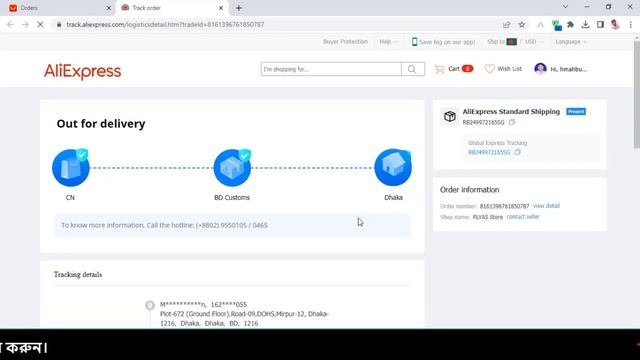Close the Orders tab
Viewport: 640px width, 360px height.
tap(109, 8)
